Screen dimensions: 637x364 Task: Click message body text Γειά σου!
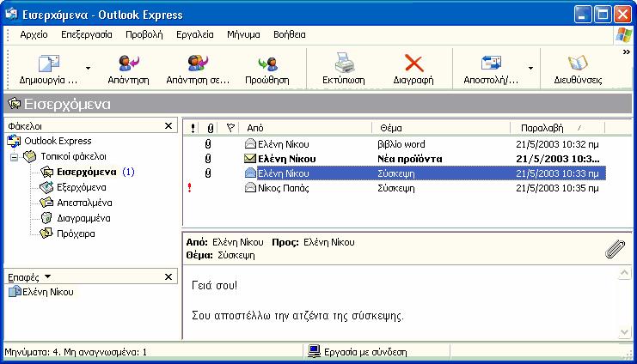coord(214,285)
